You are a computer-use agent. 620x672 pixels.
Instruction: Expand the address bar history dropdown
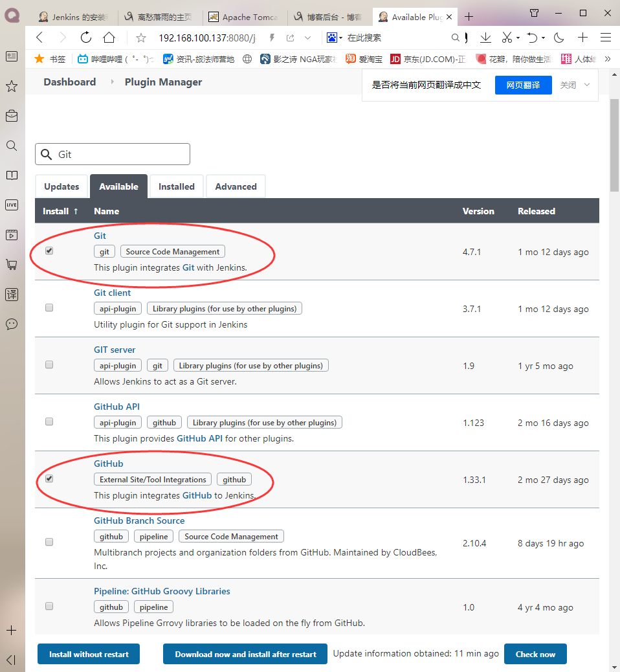[307, 38]
